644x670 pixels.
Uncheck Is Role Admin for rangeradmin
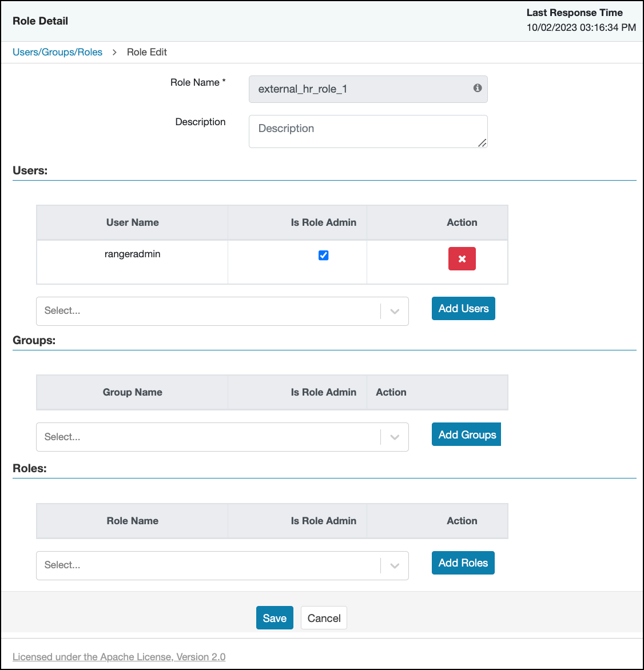(x=324, y=256)
